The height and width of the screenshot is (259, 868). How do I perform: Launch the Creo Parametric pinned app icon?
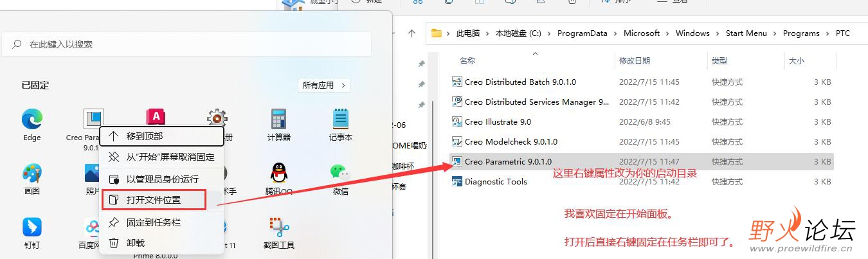point(94,119)
